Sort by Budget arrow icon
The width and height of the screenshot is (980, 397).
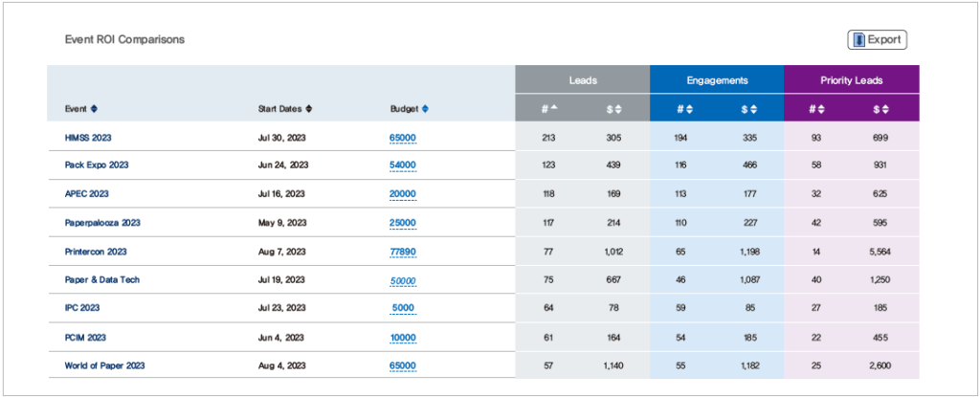click(425, 108)
